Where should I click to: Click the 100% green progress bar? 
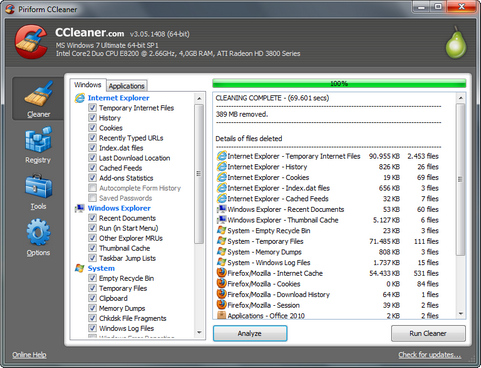(339, 83)
